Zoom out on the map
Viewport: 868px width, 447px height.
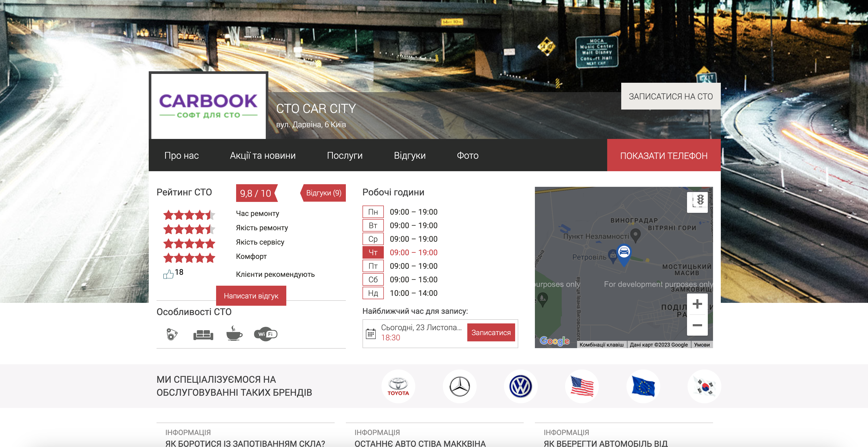[x=697, y=325]
